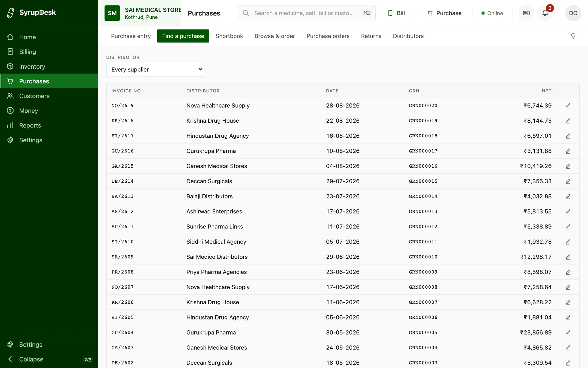
Task: Click the DATE column header
Action: tap(332, 91)
